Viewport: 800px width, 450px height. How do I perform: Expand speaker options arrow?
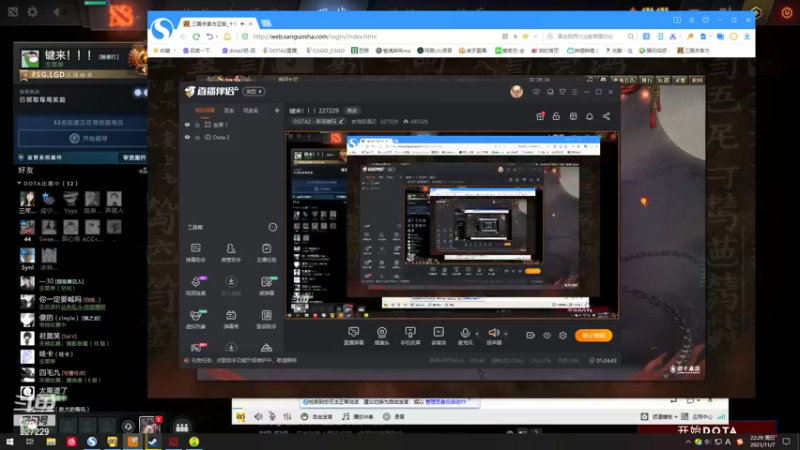(506, 334)
